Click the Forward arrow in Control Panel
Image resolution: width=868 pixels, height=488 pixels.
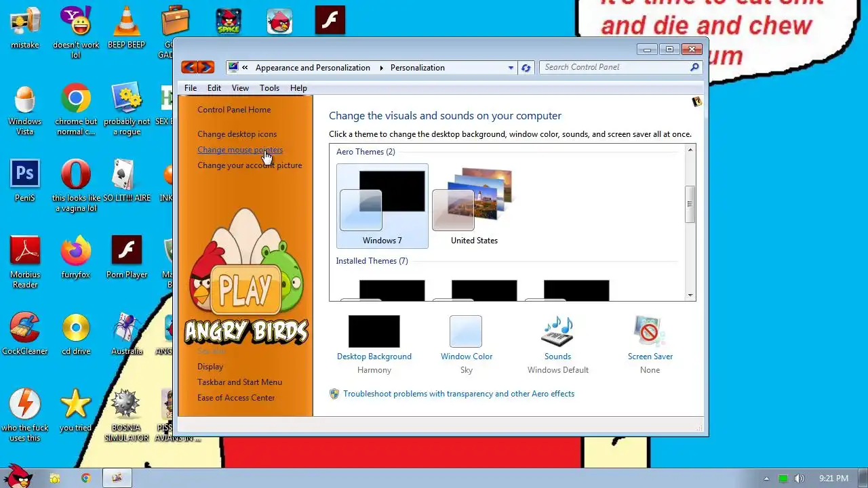(206, 67)
